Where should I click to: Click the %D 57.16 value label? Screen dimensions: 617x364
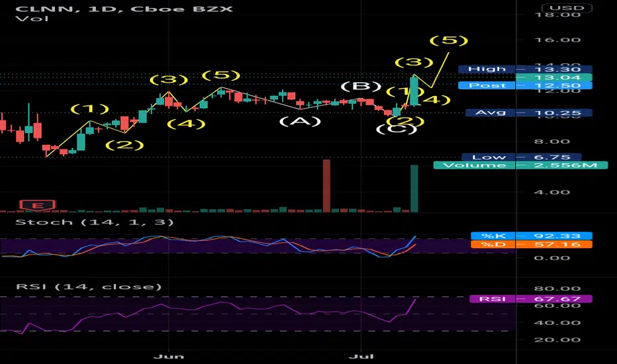[x=531, y=244]
